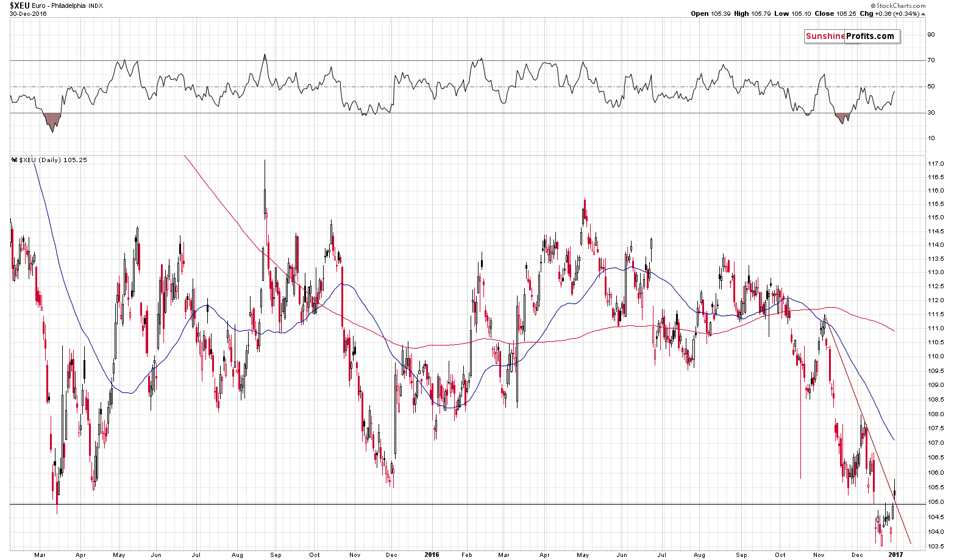The height and width of the screenshot is (560, 954).
Task: Click the 116.5 price axis label
Action: coord(936,177)
